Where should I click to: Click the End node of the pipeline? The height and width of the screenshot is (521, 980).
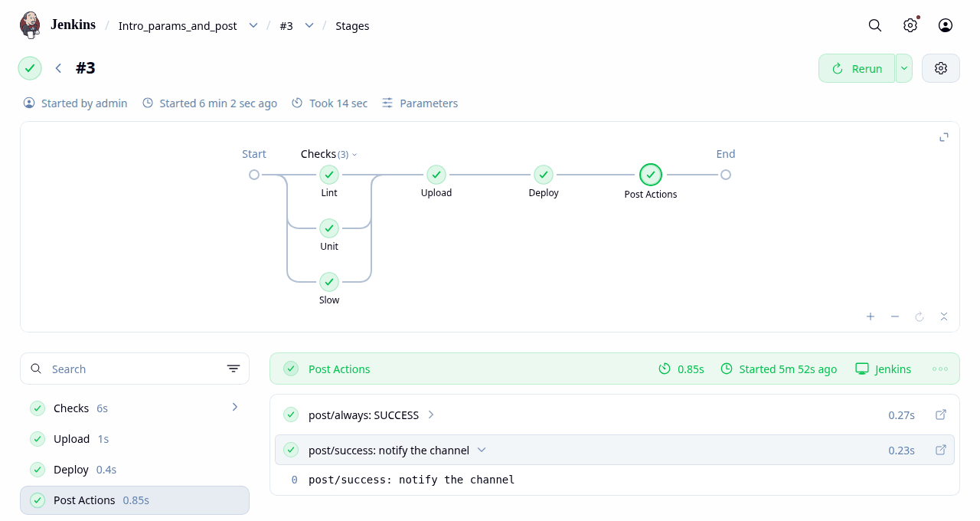(x=726, y=175)
